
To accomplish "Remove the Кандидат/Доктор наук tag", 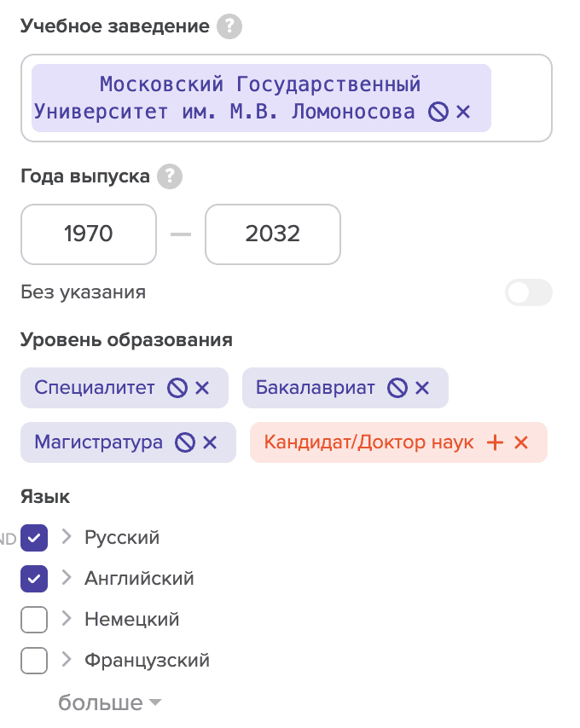I will tap(521, 442).
